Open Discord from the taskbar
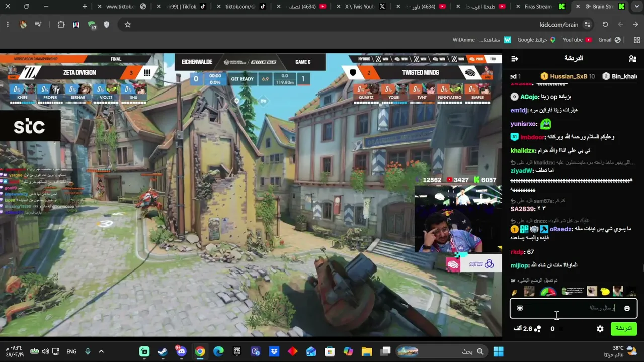The image size is (644, 362). coord(181,351)
